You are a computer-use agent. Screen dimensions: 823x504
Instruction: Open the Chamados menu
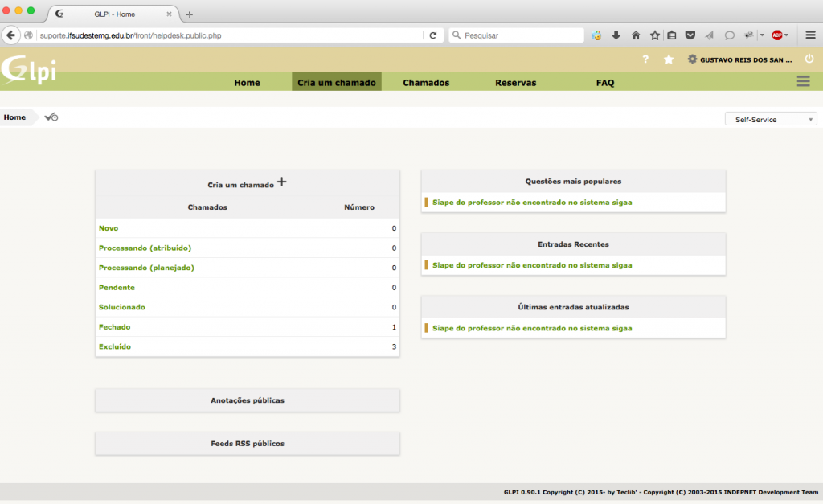pos(426,83)
